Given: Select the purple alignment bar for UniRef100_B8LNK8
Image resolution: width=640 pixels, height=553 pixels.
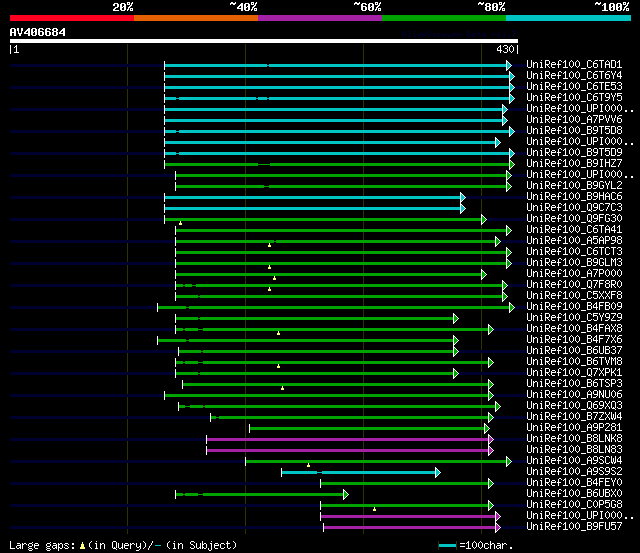Looking at the screenshot, I should (x=350, y=440).
